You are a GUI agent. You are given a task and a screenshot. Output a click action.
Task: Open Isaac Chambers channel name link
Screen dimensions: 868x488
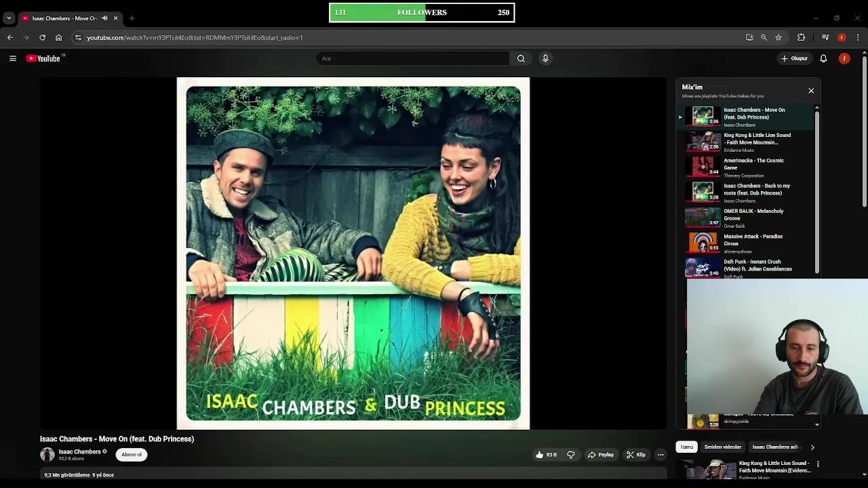[x=79, y=452]
